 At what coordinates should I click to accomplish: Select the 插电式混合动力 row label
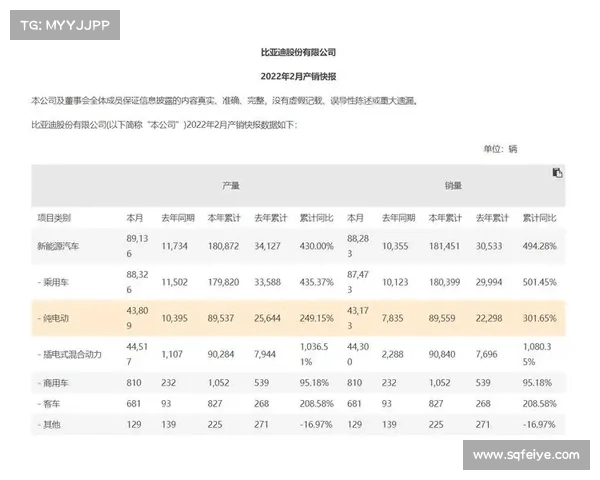point(70,354)
